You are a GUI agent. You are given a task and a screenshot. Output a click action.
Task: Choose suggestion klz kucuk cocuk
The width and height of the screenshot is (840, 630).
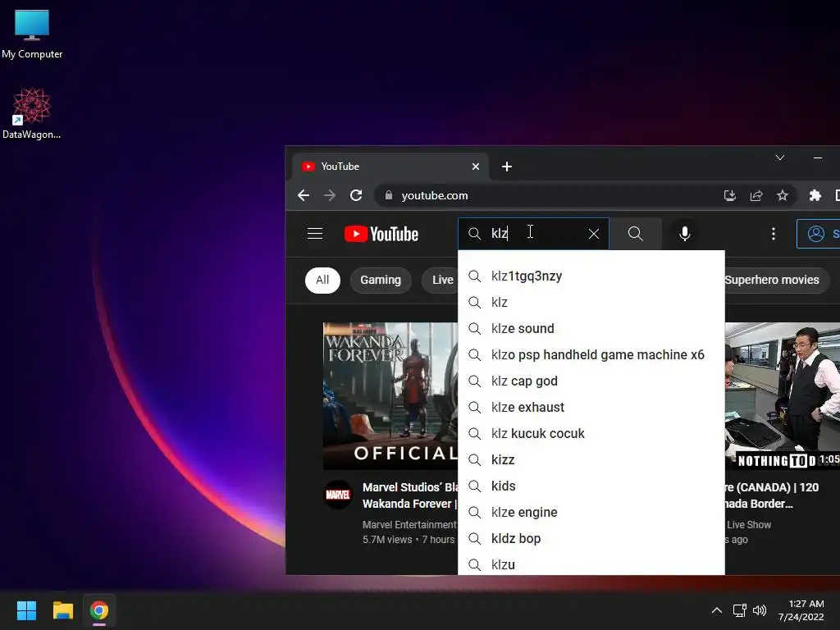click(x=591, y=433)
